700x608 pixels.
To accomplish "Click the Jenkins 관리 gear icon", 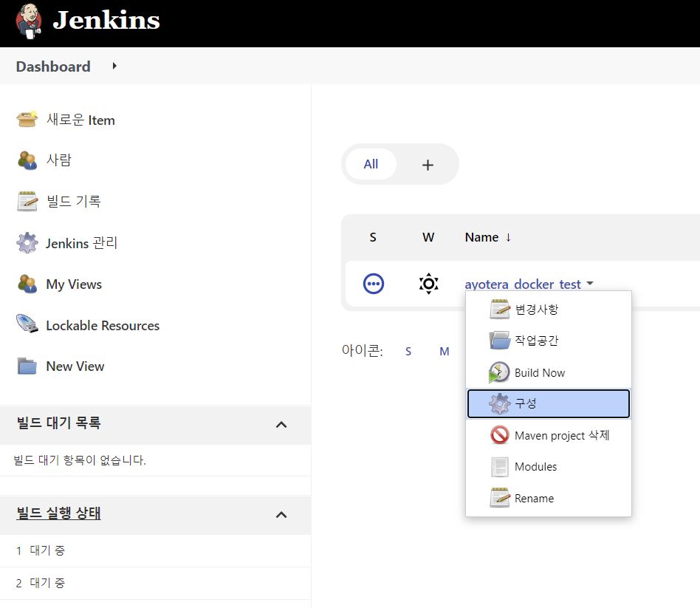I will [27, 242].
